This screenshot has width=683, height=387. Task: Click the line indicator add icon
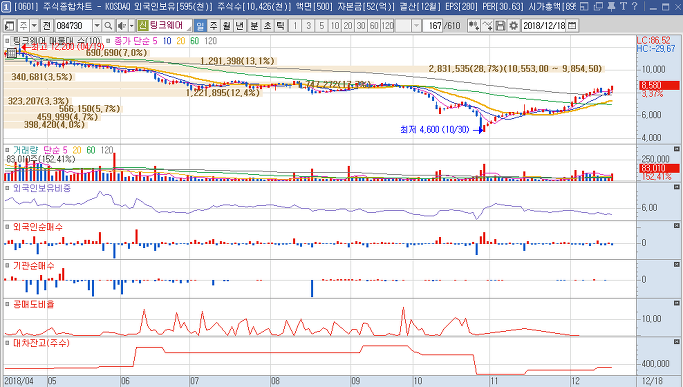tap(487, 26)
